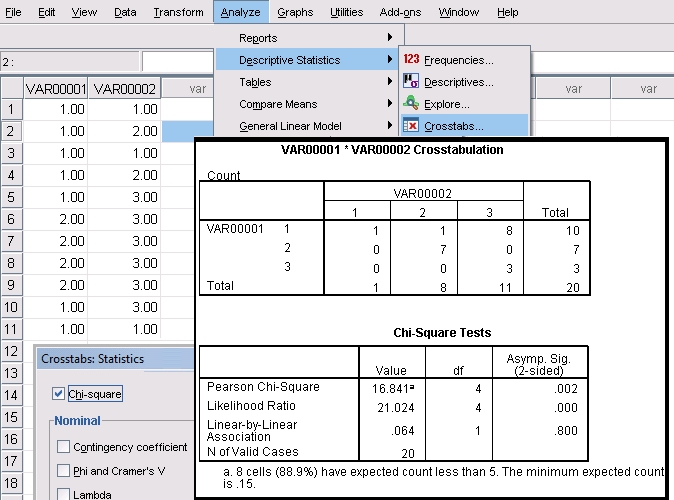The height and width of the screenshot is (500, 674).
Task: Uncheck the Chi-square checkbox
Action: click(x=58, y=394)
